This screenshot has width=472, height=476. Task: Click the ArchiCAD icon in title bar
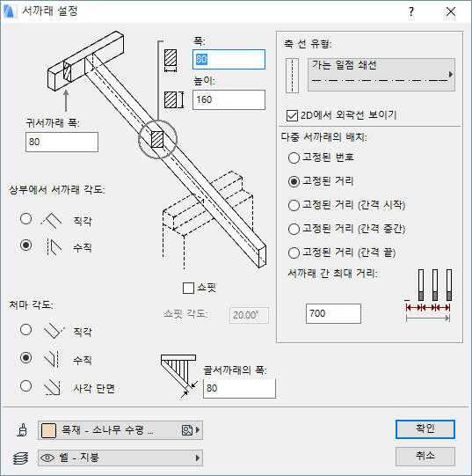pyautogui.click(x=10, y=11)
